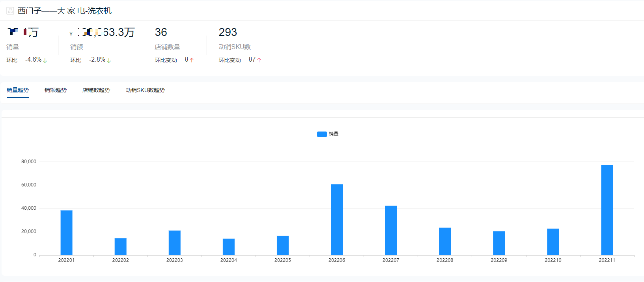Click the 销额 metric label

[77, 47]
